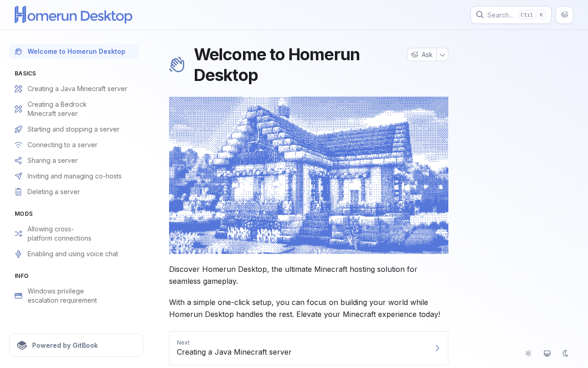Click the trash icon for deleting a server
This screenshot has width=588, height=368.
[18, 192]
